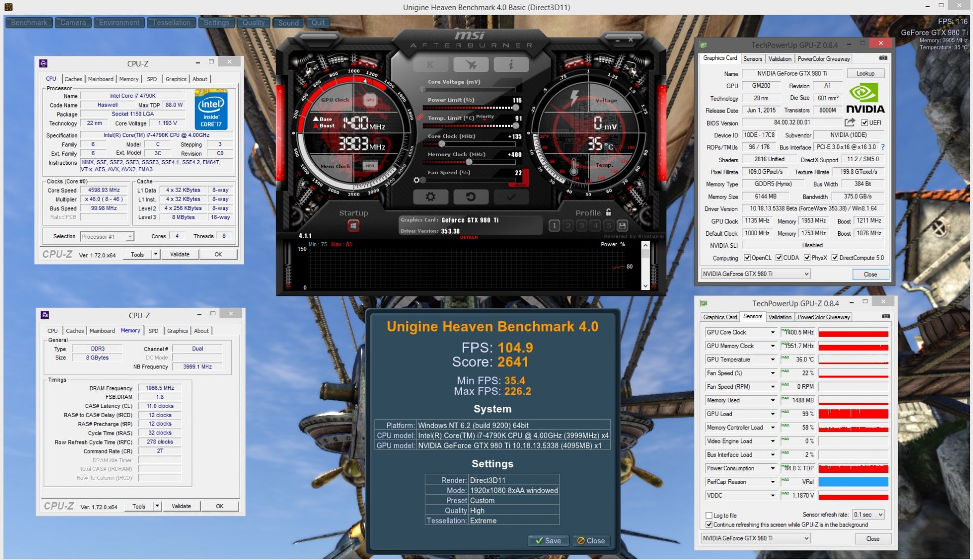Image resolution: width=973 pixels, height=560 pixels.
Task: Uncheck Continue refreshing while GPU-Z in background
Action: pos(709,525)
